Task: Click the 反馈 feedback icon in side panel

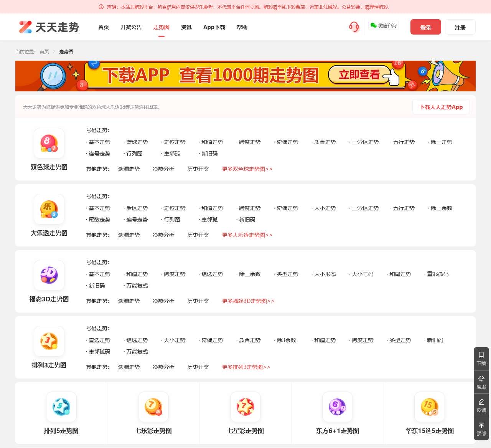Action: 481,405
